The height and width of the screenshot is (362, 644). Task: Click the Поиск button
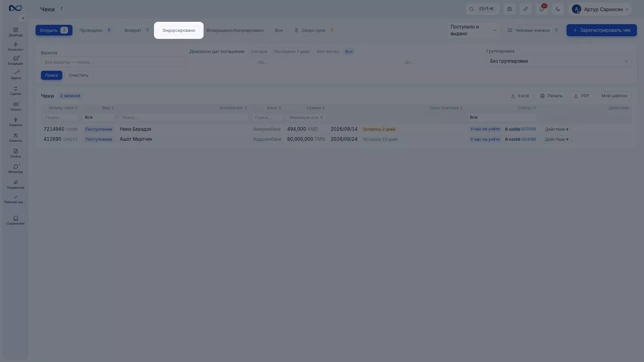pos(52,75)
